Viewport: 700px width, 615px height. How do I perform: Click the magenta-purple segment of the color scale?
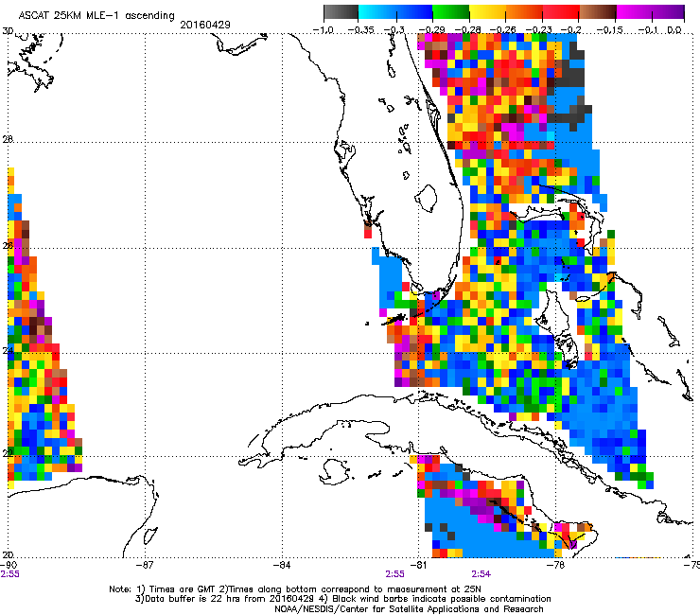[651, 12]
